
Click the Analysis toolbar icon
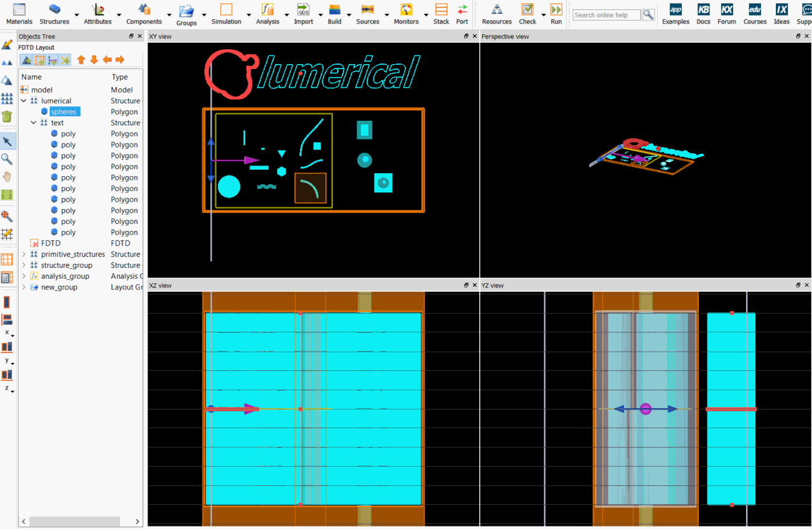click(x=268, y=9)
